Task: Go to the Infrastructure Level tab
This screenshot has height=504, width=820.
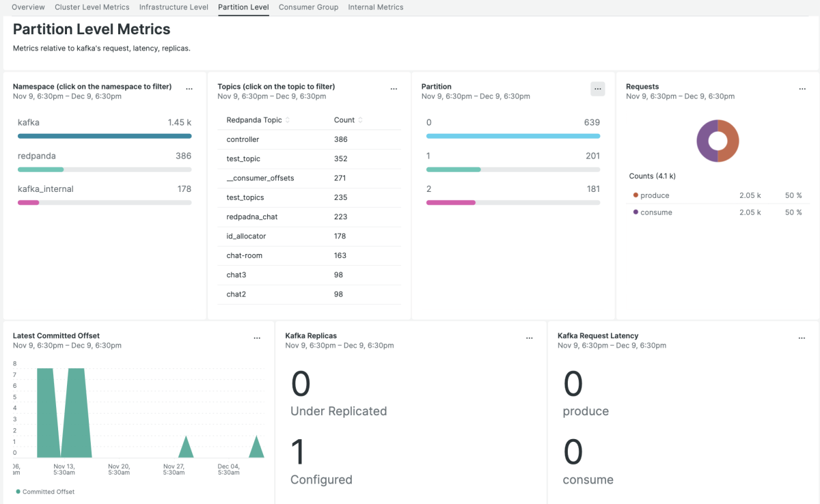Action: tap(174, 8)
